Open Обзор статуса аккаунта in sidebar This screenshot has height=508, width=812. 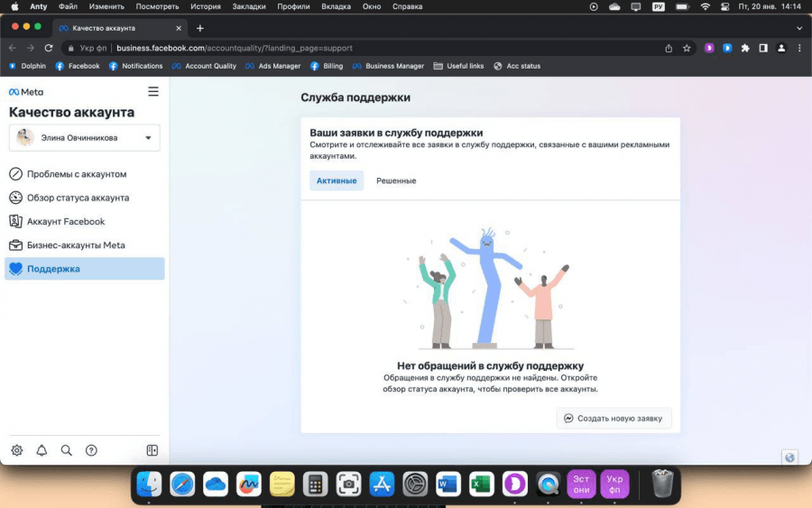pyautogui.click(x=85, y=198)
